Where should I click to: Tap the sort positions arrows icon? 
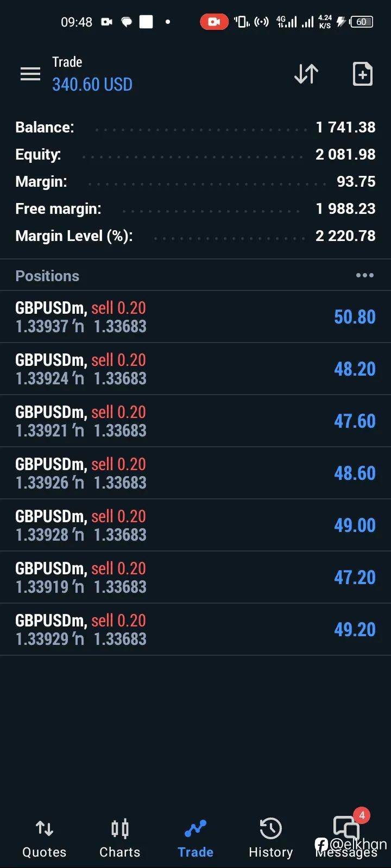(x=306, y=74)
